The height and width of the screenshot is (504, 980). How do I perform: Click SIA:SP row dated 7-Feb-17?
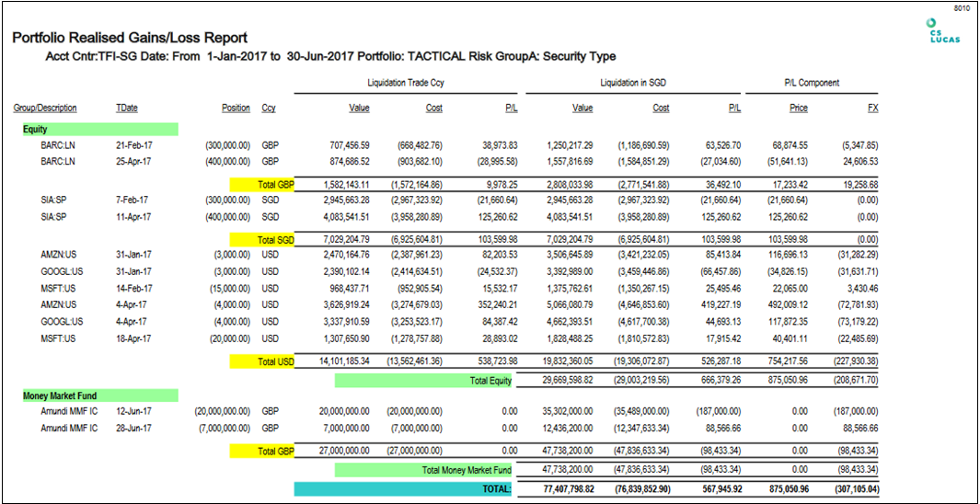(x=459, y=200)
